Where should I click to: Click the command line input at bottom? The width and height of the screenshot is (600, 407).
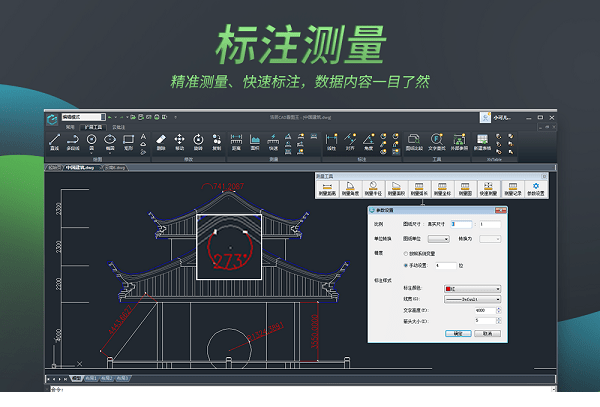coord(300,389)
